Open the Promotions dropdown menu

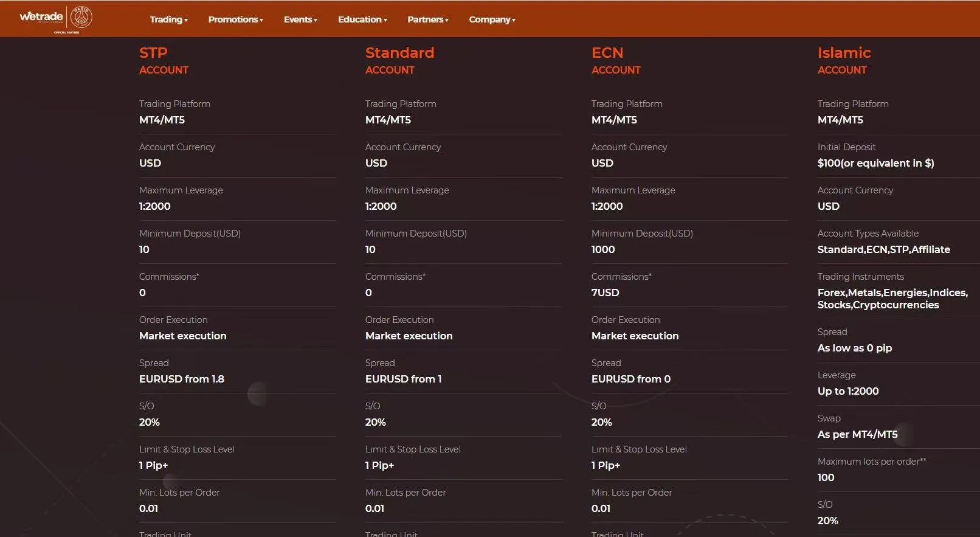pos(236,19)
